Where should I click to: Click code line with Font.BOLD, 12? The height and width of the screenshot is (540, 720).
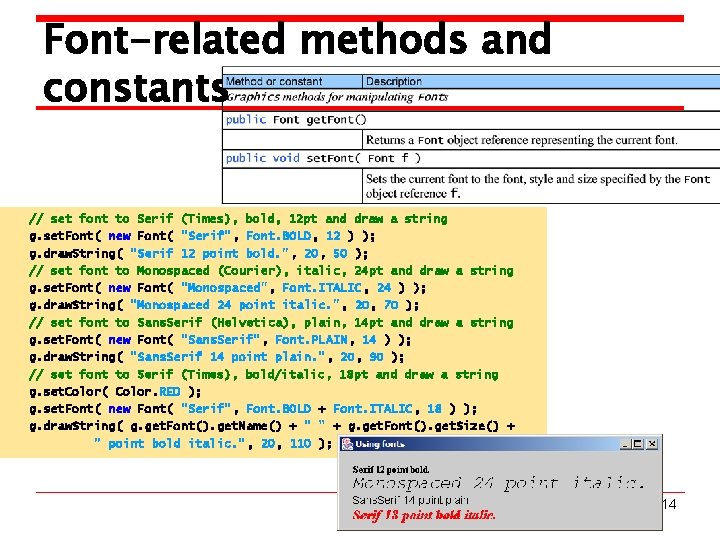(x=202, y=236)
